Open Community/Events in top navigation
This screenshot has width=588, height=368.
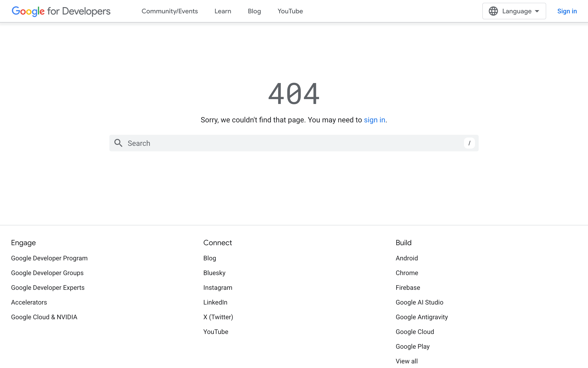point(170,11)
